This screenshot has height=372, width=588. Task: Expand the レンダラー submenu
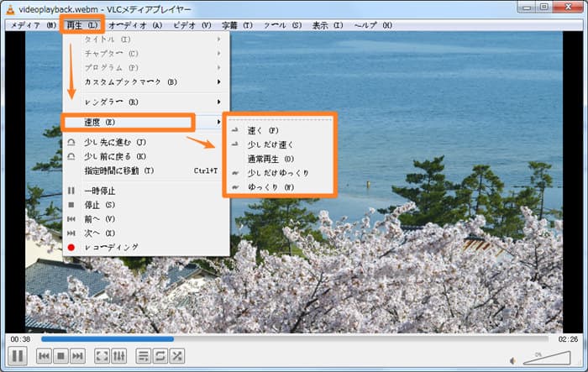(x=146, y=102)
